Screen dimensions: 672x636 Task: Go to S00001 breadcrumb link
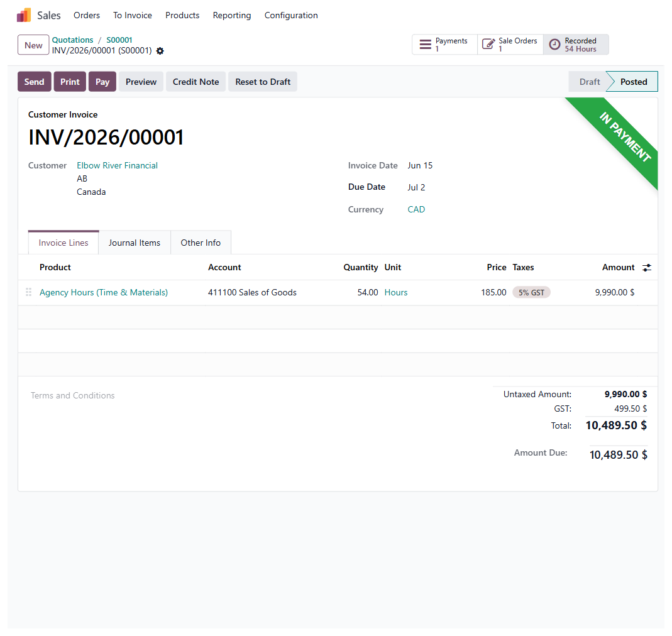(x=119, y=40)
